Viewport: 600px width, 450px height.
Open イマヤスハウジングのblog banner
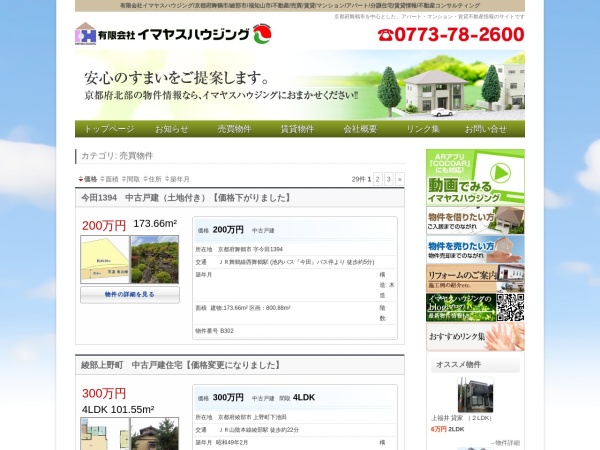(x=461, y=308)
